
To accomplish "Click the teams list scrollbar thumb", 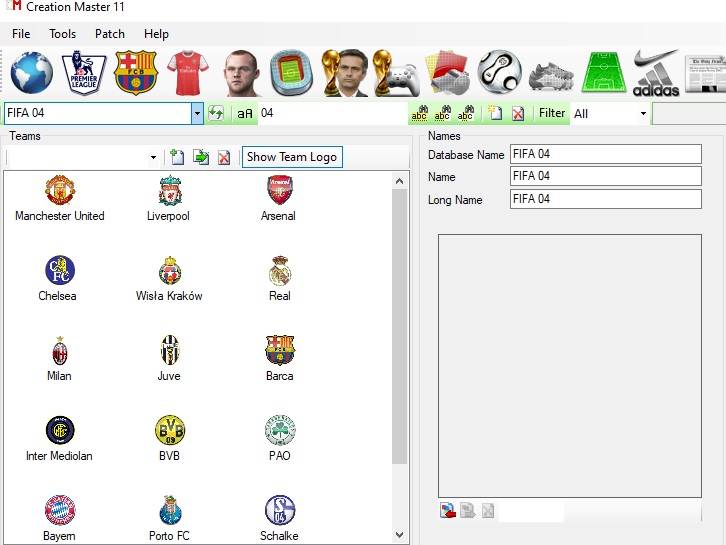I will point(399,326).
